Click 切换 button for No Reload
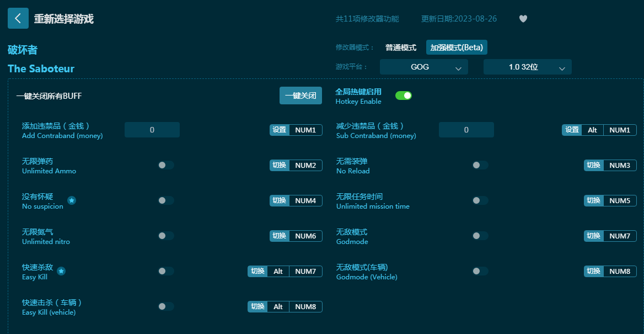 [594, 166]
